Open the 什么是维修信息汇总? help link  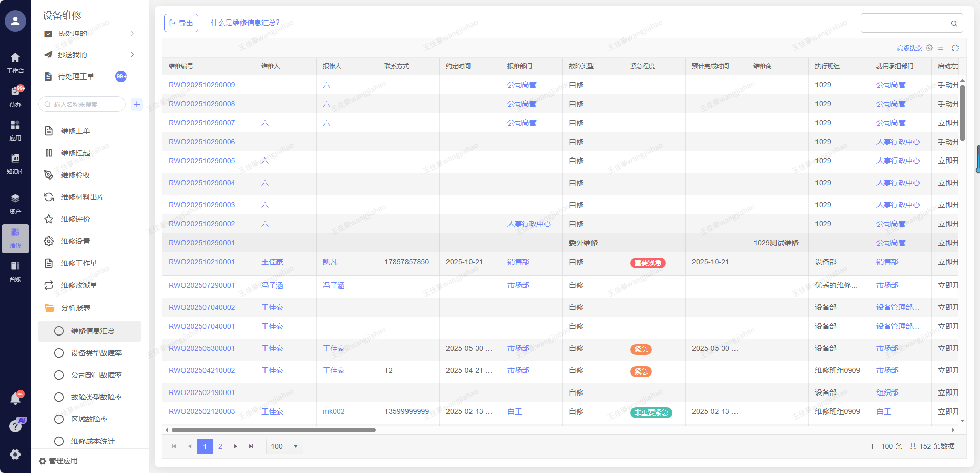point(245,23)
